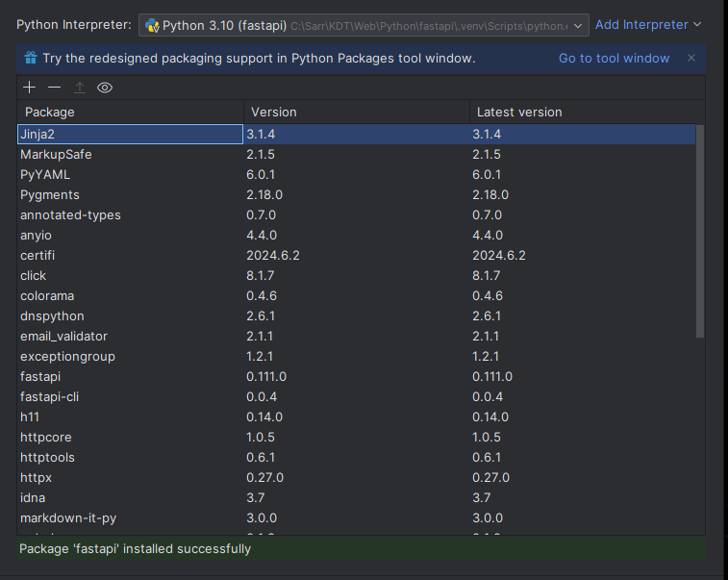Click latest version 2.18.0 for Pygments
728x580 pixels.
490,194
